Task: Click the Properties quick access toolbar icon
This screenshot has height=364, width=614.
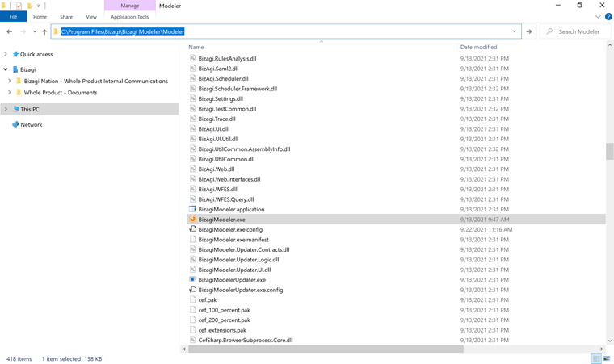Action: (x=19, y=6)
